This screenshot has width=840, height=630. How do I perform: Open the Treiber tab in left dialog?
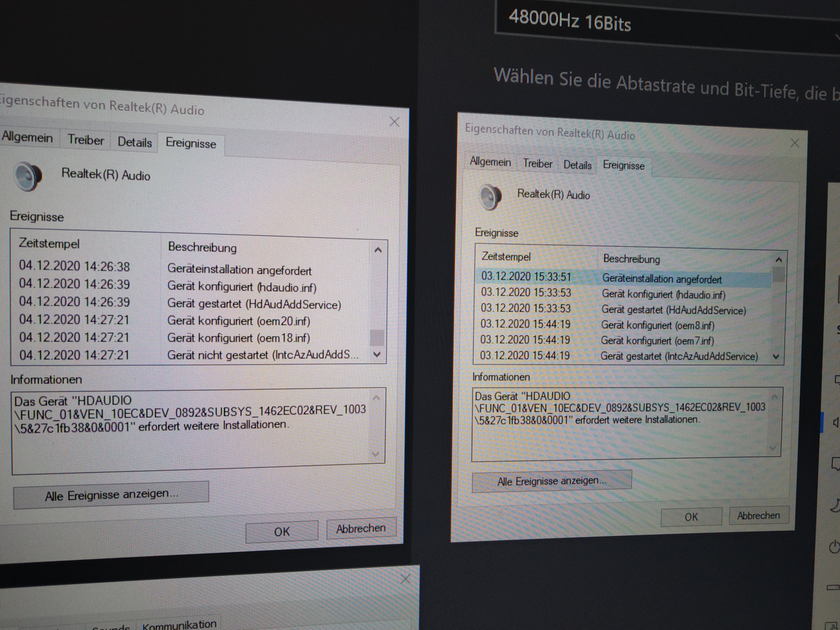[x=86, y=140]
